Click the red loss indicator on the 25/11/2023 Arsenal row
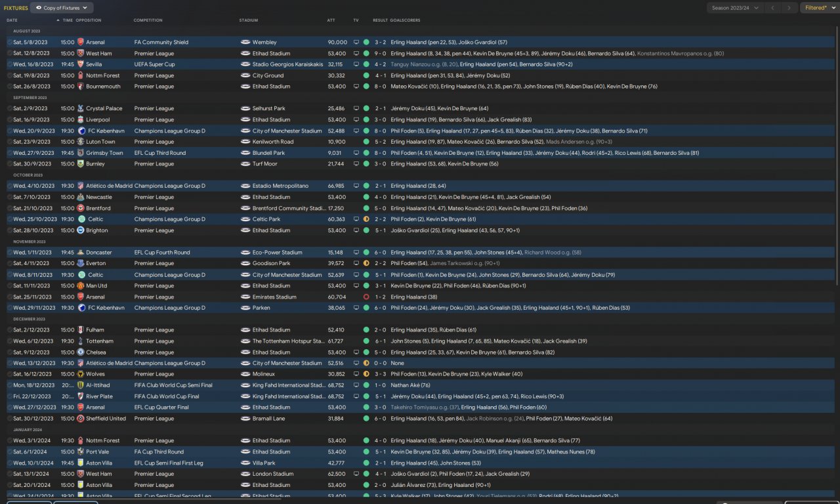 (x=366, y=297)
